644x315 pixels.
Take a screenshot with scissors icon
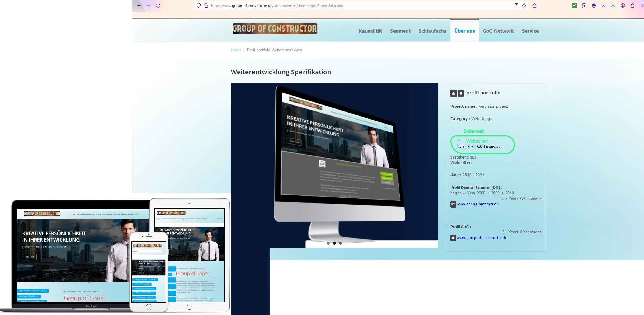tap(584, 6)
